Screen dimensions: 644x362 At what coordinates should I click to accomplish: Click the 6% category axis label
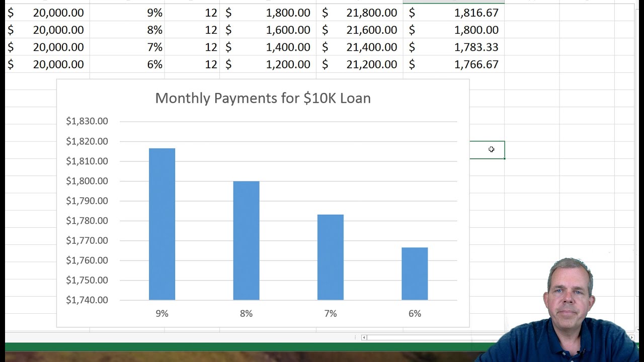415,313
